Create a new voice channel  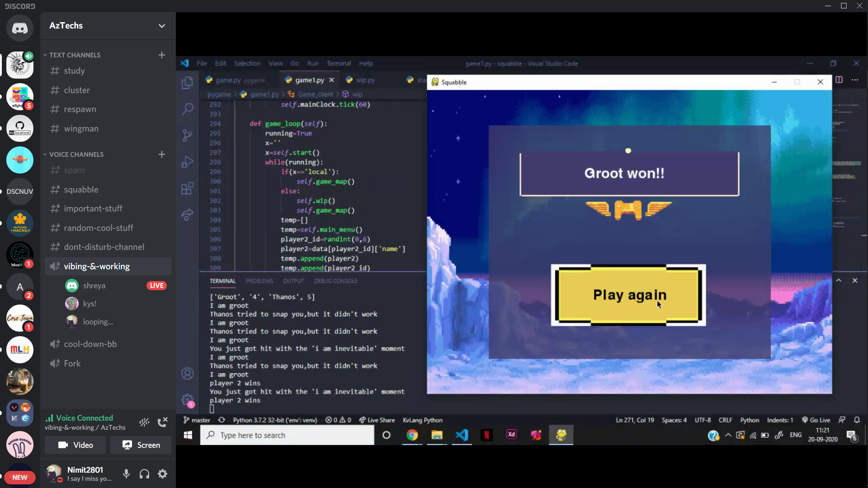point(161,154)
